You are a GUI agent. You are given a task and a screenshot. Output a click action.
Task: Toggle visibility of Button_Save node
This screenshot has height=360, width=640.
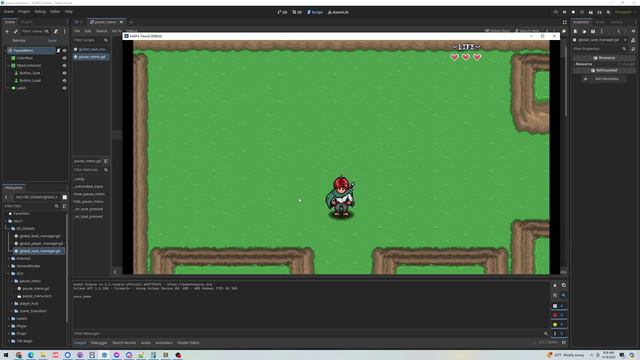click(x=64, y=73)
